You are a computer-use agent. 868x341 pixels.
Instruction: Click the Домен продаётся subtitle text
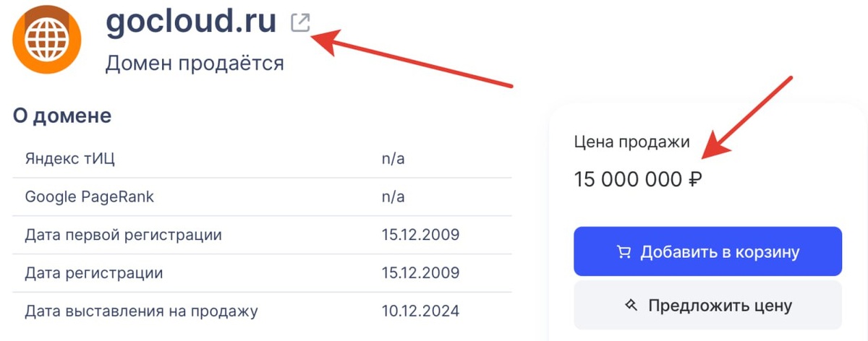click(x=195, y=64)
